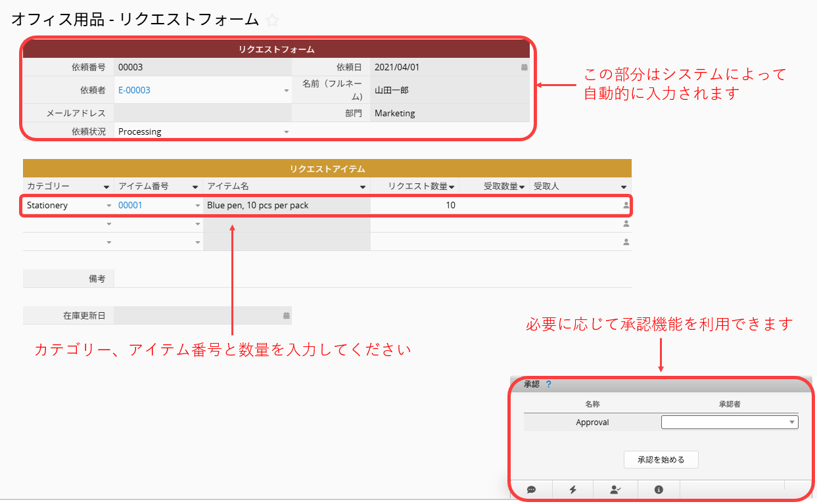
Task: Open the info circle icon
Action: [x=658, y=490]
